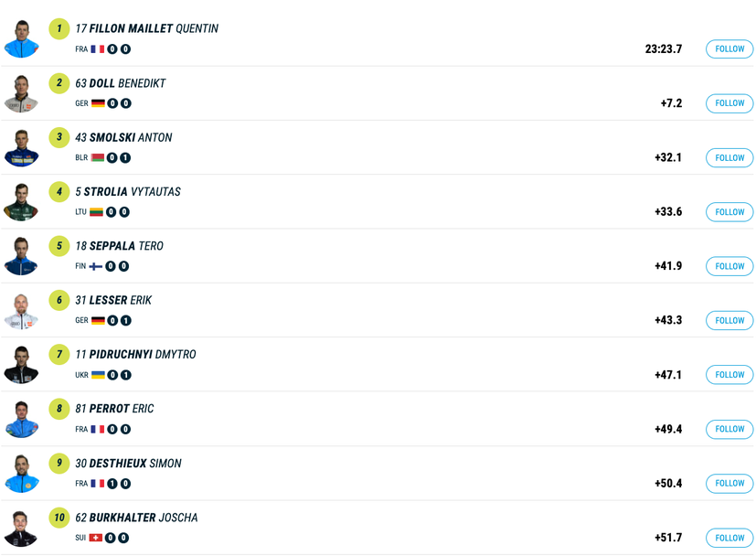Image resolution: width=756 pixels, height=556 pixels.
Task: Click Fillon Maillet's 23:23.7 finish time
Action: (x=664, y=49)
